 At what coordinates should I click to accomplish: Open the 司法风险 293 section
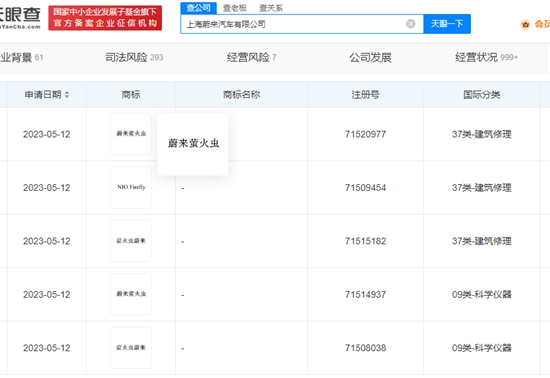coord(134,57)
